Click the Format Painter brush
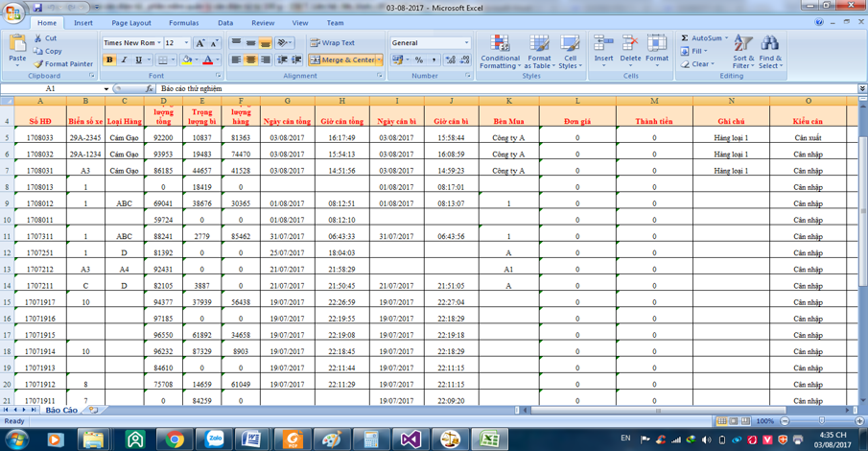Image resolution: width=868 pixels, height=451 pixels. pos(39,64)
